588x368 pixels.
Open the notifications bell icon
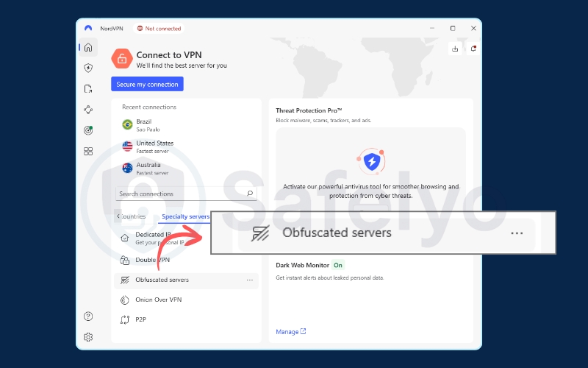pos(473,49)
